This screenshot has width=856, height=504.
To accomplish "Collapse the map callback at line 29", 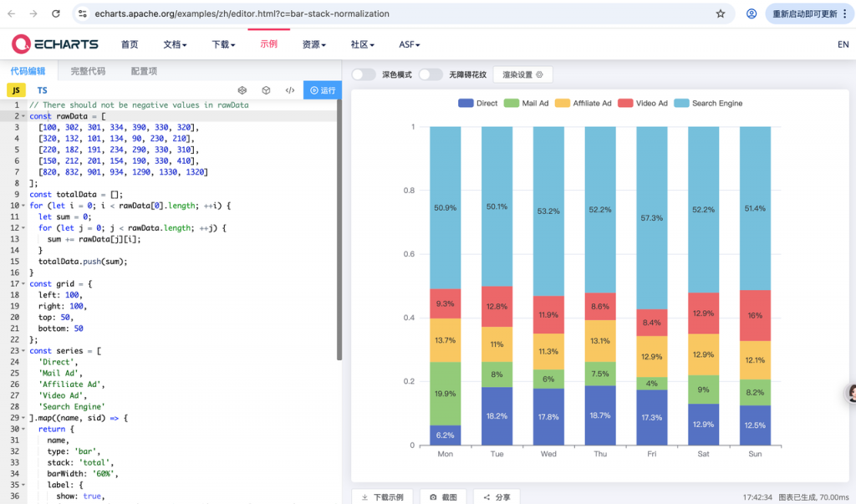I will (x=23, y=418).
